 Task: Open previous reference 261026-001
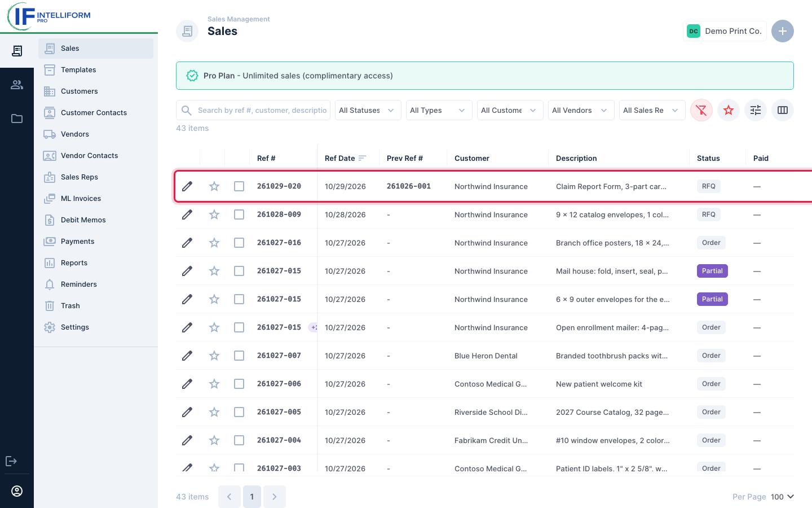coord(409,186)
